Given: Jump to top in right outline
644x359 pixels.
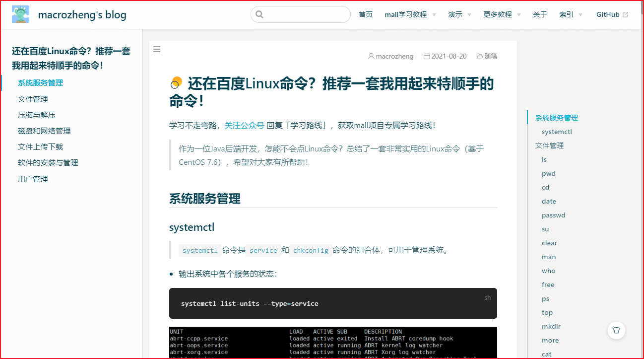Looking at the screenshot, I should [x=547, y=312].
